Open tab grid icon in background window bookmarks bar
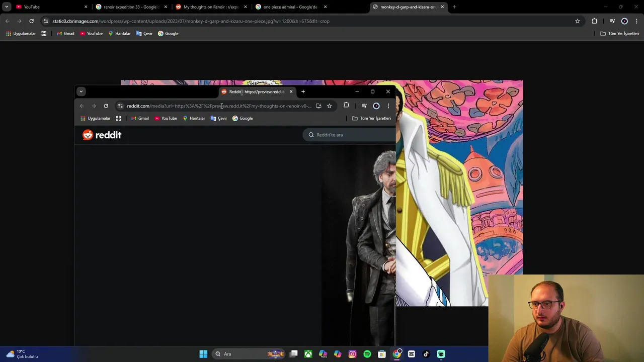Image resolution: width=644 pixels, height=362 pixels. 44,33
